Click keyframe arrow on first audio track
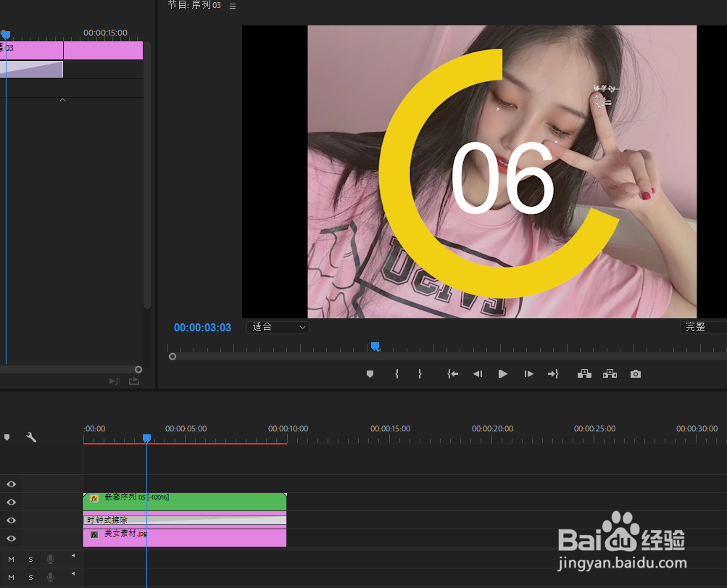Image resolution: width=727 pixels, height=588 pixels. (x=73, y=555)
